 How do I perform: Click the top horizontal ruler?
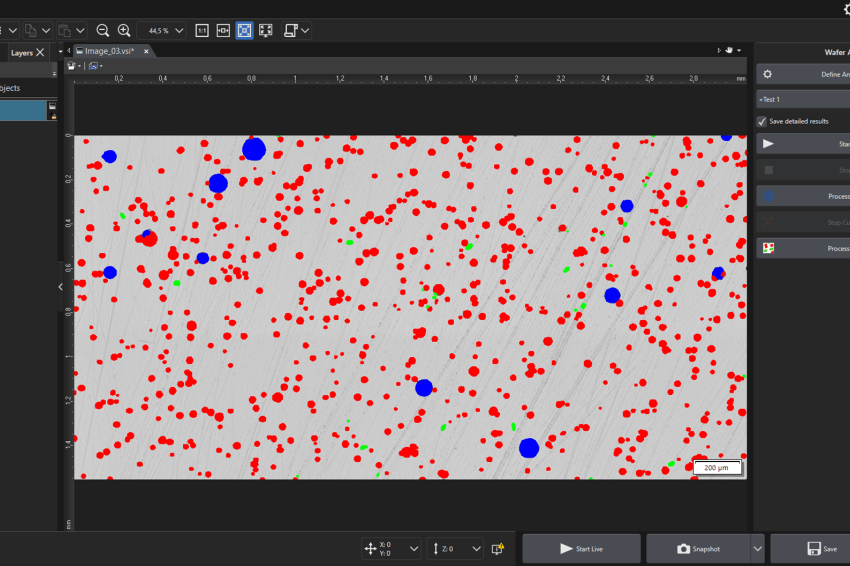click(410, 79)
